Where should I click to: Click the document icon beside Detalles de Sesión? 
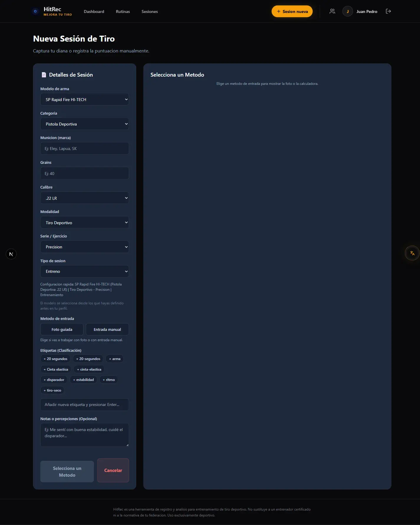44,75
